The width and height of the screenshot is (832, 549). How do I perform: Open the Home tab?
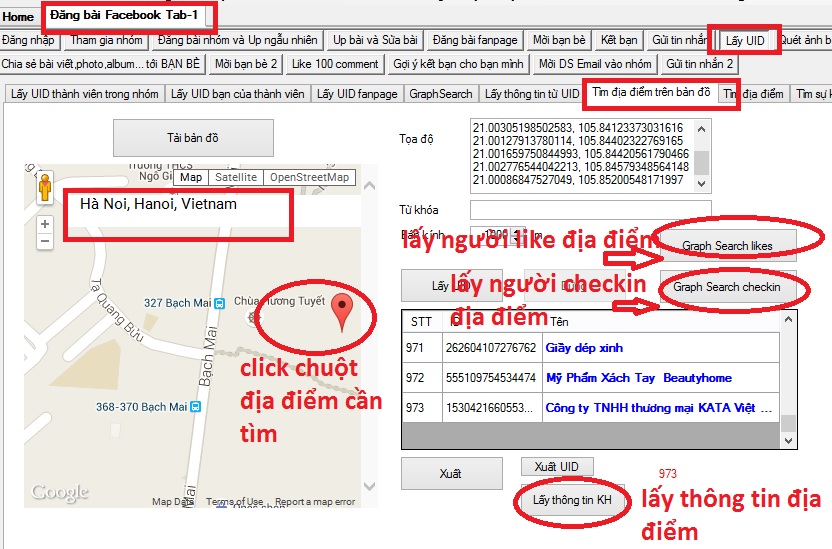pyautogui.click(x=18, y=16)
